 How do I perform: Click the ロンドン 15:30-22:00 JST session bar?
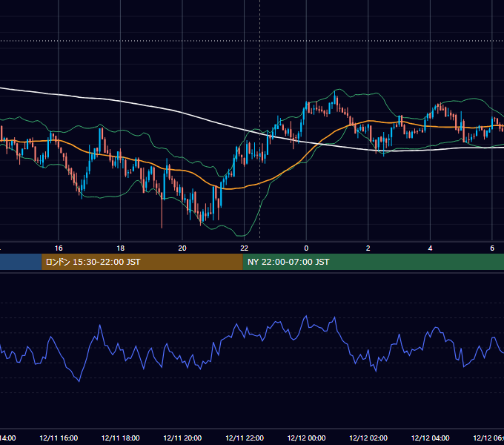click(142, 262)
